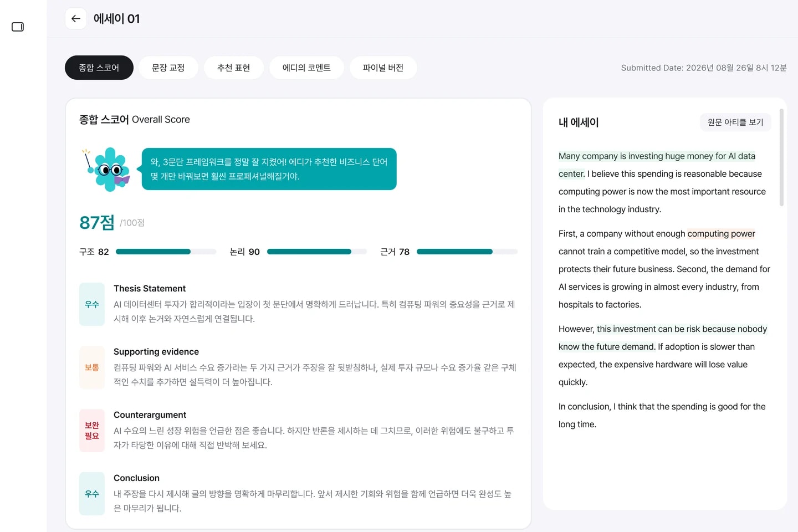
Task: Click the 논리 90 score progress bar
Action: pyautogui.click(x=317, y=252)
